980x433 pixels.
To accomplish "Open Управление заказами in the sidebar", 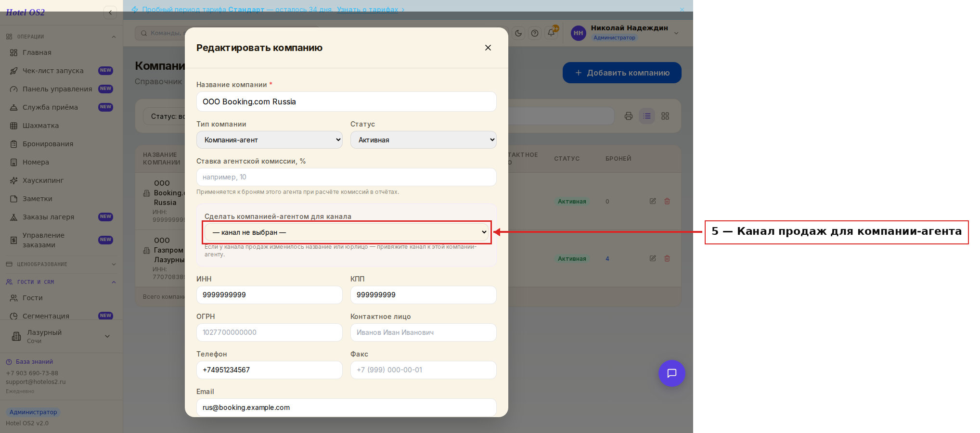I will (x=61, y=240).
